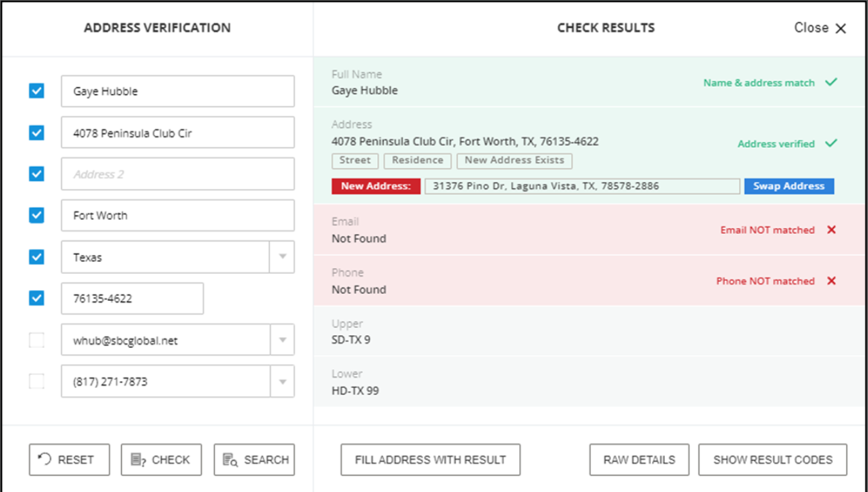
Task: Expand the email address dropdown arrow
Action: [282, 341]
